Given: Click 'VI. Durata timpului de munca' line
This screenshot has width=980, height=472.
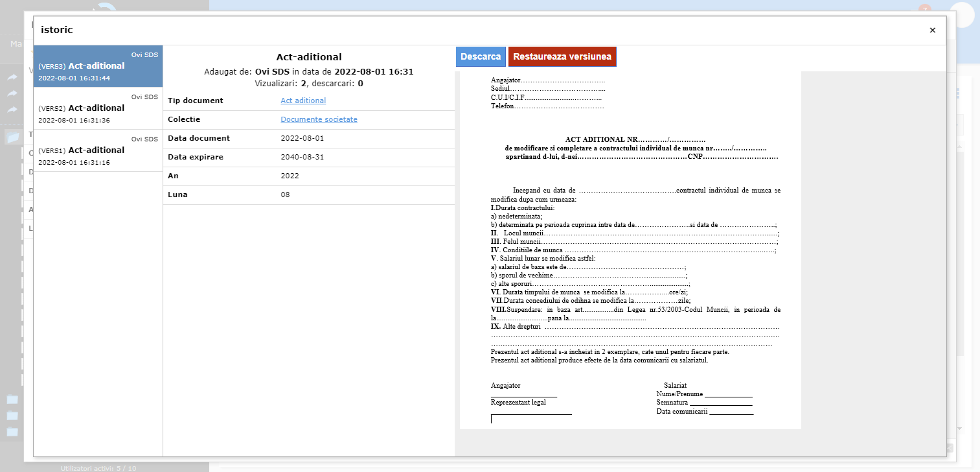Looking at the screenshot, I should coord(589,292).
